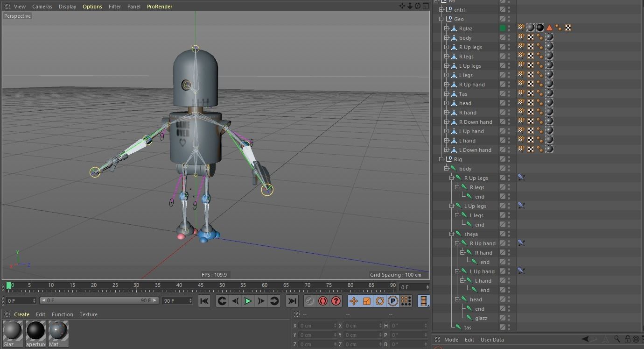Screen dimensions: 644x349
Task: Collapse the sheya joint
Action: [x=452, y=234]
